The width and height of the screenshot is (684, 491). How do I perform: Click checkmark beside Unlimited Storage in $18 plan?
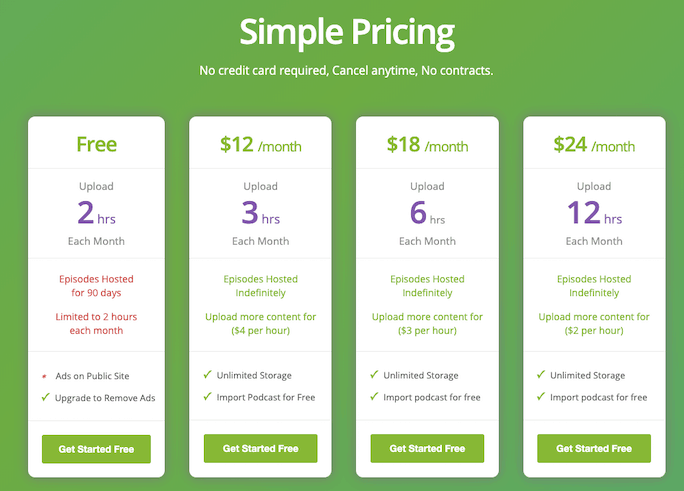[x=374, y=374]
